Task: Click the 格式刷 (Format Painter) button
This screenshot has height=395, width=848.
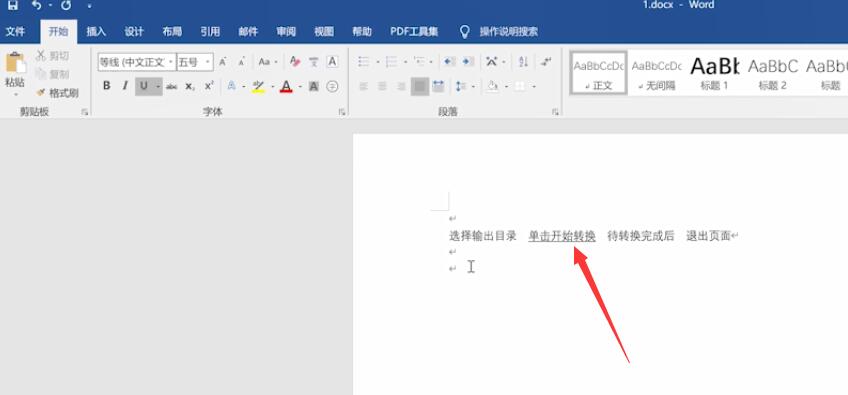Action: 57,93
